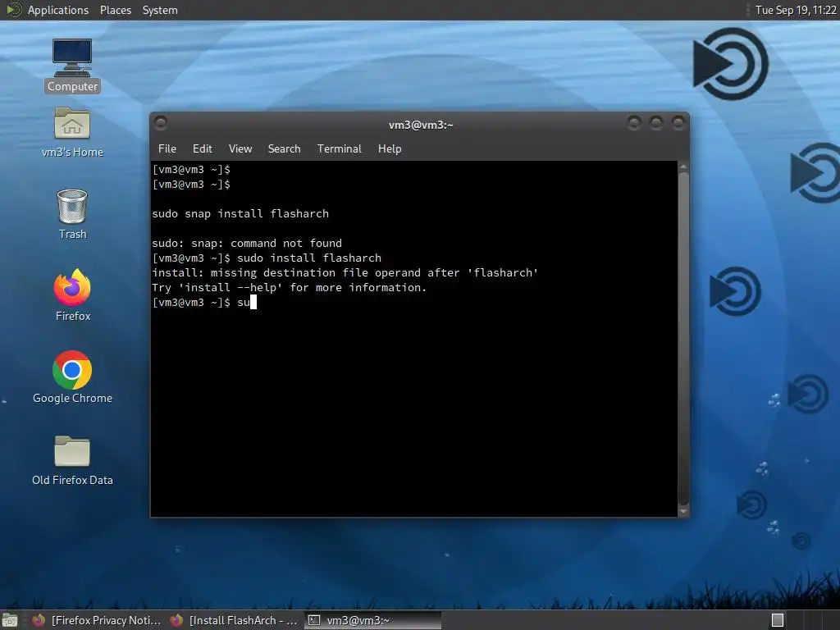The height and width of the screenshot is (630, 840).
Task: Open the Places panel menu
Action: [115, 10]
